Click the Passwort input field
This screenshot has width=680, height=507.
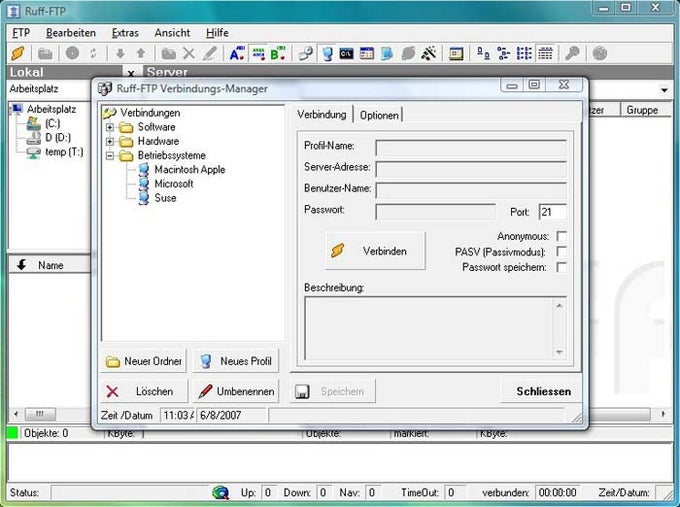click(435, 212)
